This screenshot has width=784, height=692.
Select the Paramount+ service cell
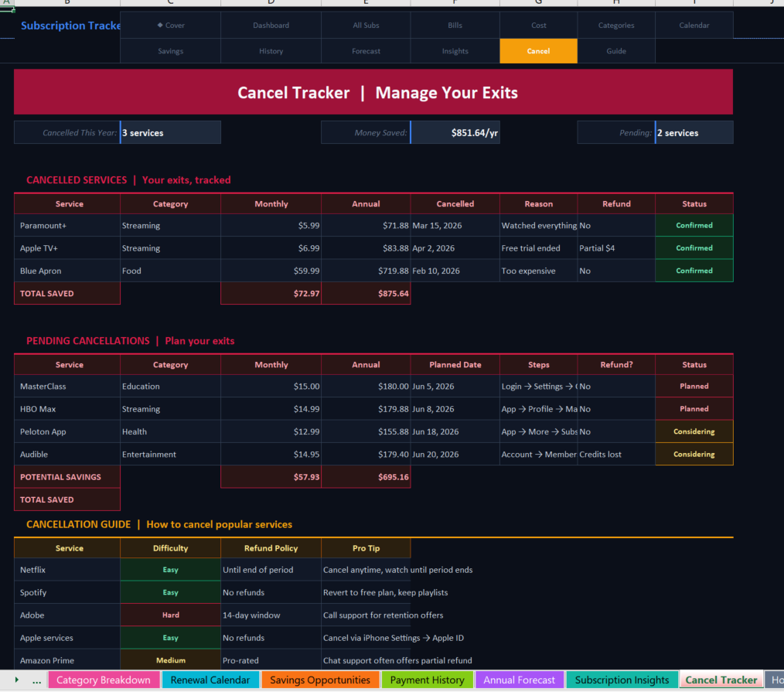(x=67, y=226)
